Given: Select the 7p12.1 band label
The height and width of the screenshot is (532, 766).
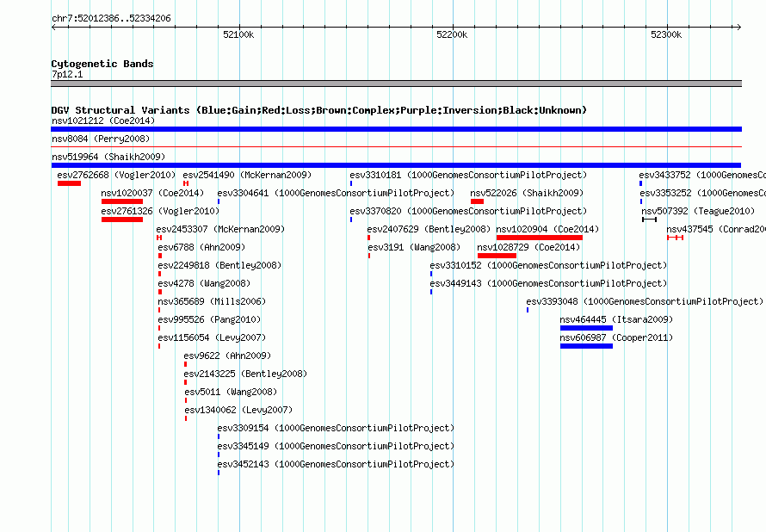Looking at the screenshot, I should coord(67,74).
